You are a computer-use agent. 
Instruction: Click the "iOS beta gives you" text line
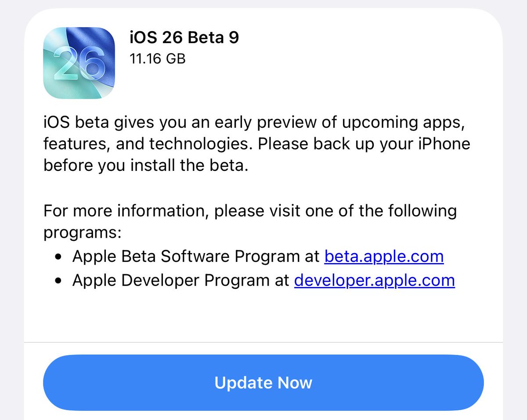(x=254, y=123)
